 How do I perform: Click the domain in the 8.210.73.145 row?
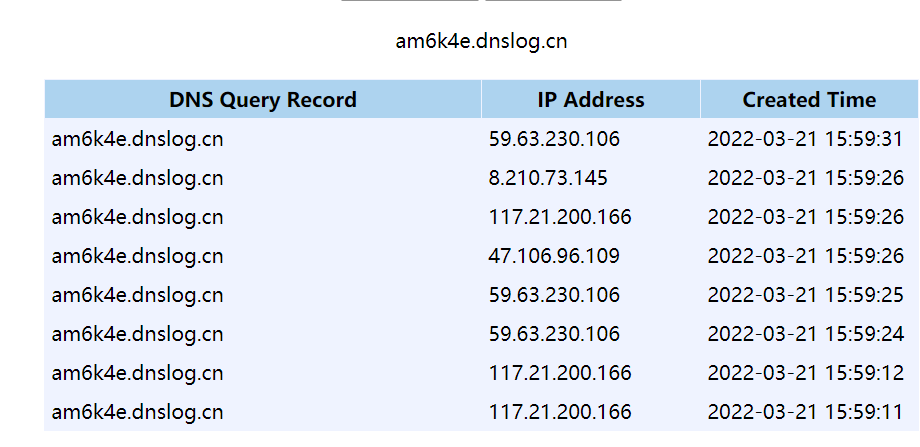tap(137, 178)
